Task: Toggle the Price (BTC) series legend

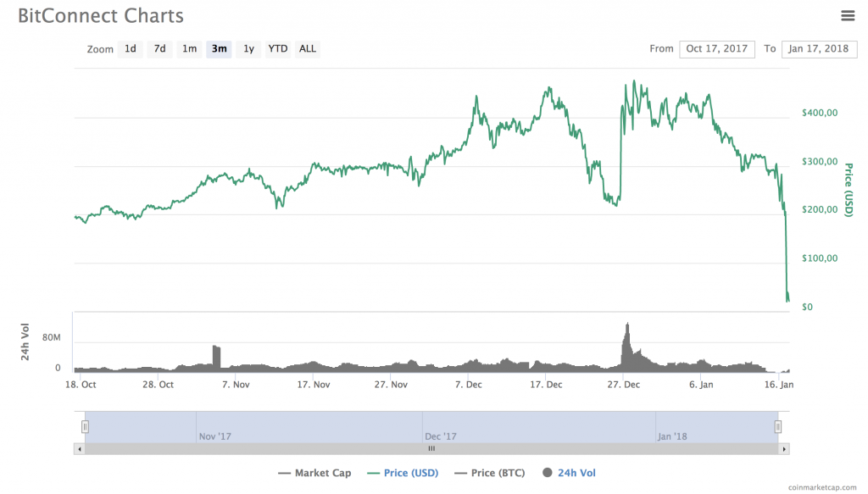Action: tap(489, 473)
